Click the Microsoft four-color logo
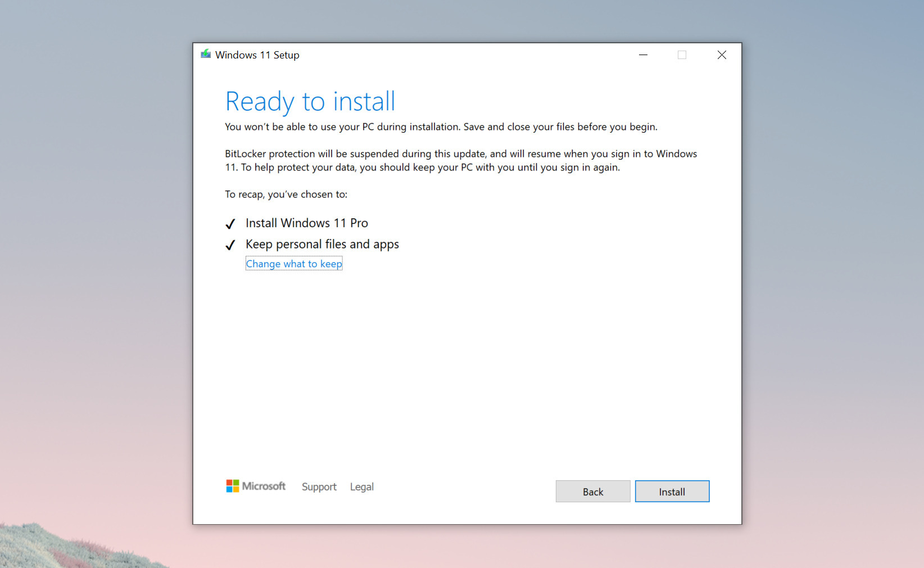This screenshot has width=924, height=568. pos(232,486)
